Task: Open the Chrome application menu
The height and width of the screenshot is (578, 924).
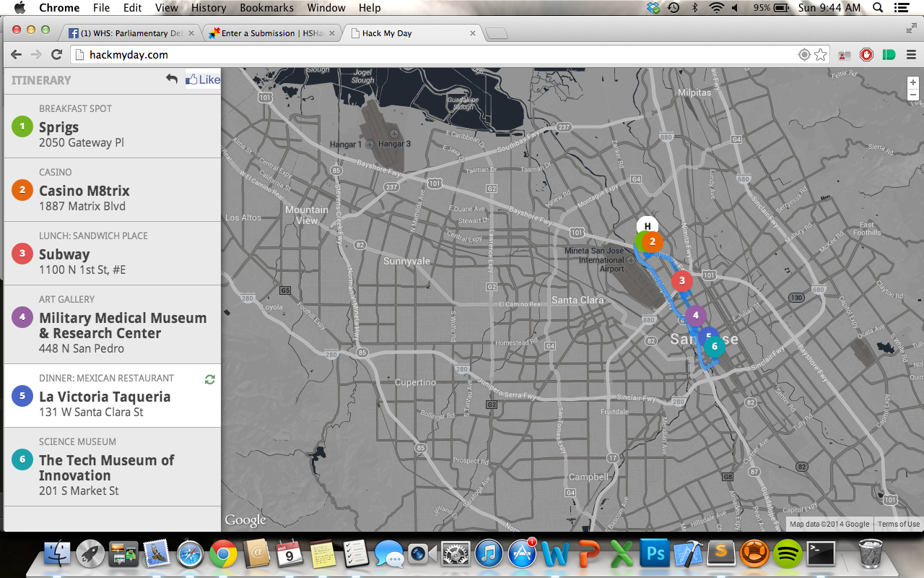Action: 59,8
